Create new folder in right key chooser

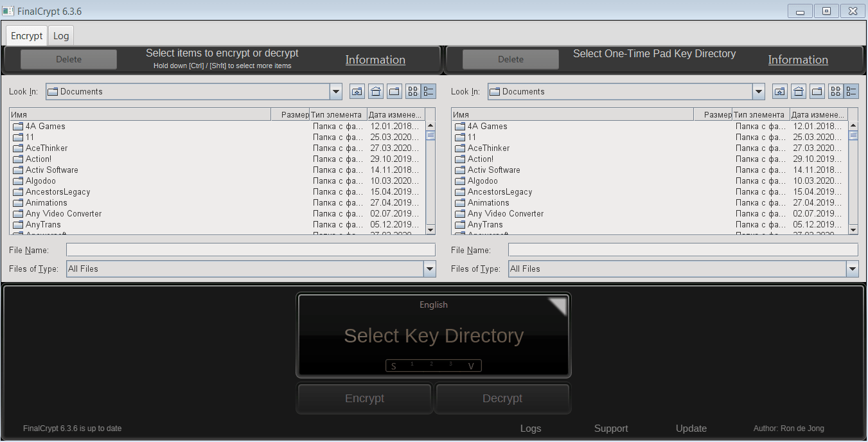pos(817,91)
